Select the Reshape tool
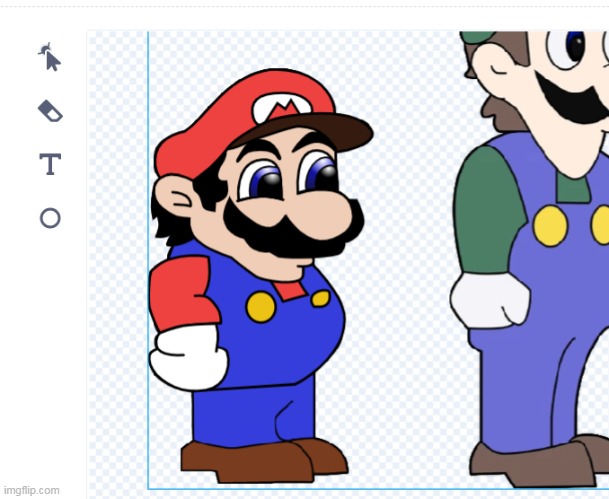Viewport: 609px width, 499px height. (x=50, y=57)
